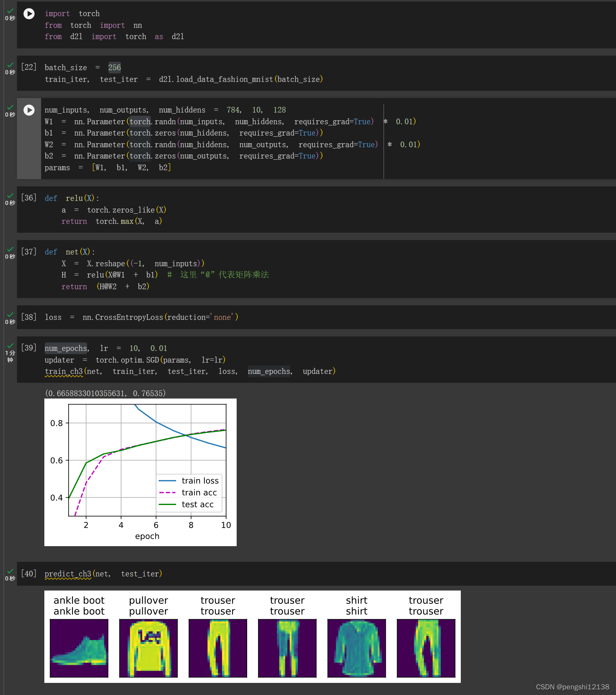The image size is (616, 695).
Task: Click green checkmark beside import torch cell
Action: point(10,11)
